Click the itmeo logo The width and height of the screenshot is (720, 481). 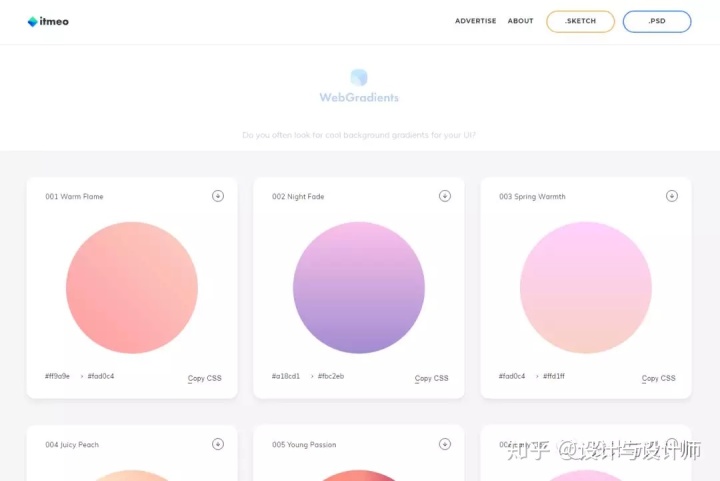coord(48,22)
